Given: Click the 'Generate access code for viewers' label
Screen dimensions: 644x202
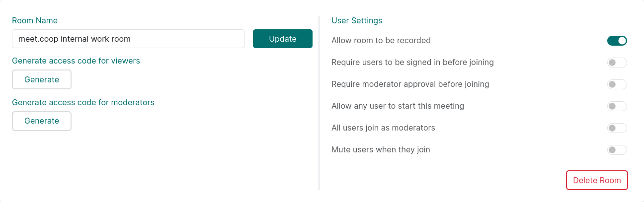Looking at the screenshot, I should (x=76, y=61).
